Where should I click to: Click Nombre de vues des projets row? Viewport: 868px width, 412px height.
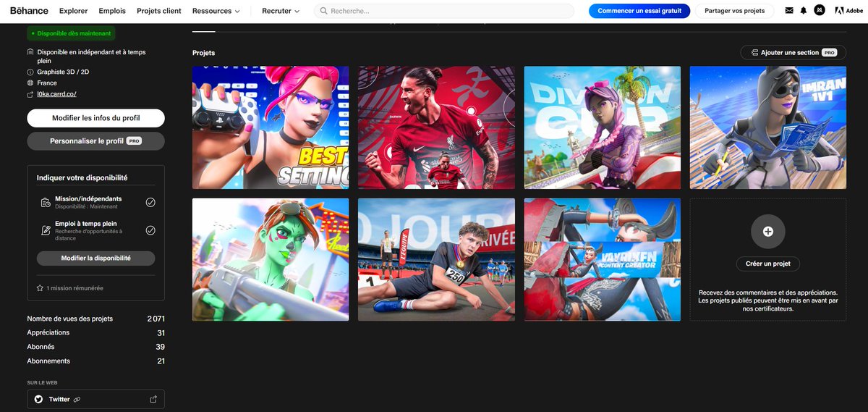click(x=95, y=319)
